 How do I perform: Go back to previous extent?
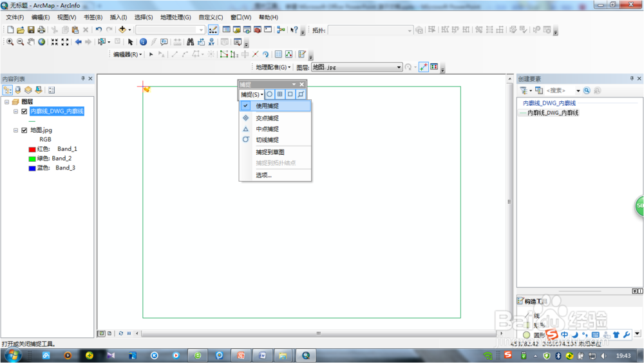[x=78, y=42]
